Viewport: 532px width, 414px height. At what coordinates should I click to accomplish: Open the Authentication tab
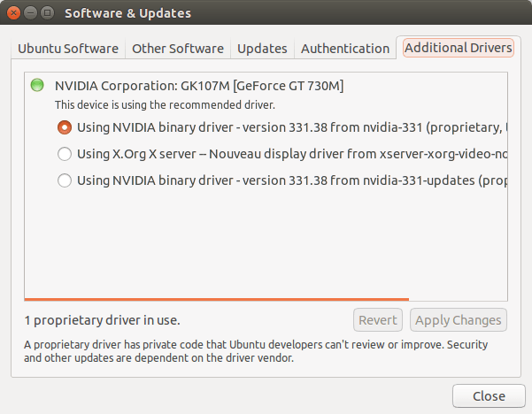click(x=345, y=49)
